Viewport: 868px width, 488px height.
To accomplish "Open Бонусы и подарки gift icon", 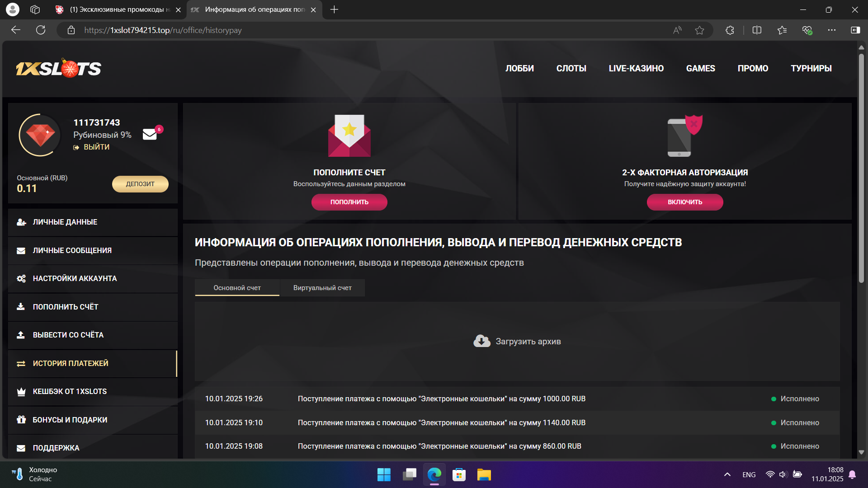I will tap(21, 419).
